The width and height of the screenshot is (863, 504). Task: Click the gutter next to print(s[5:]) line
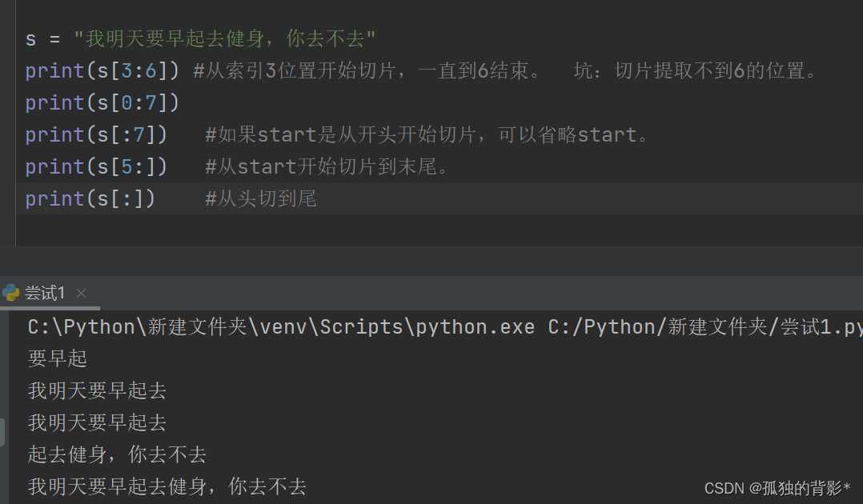click(10, 166)
